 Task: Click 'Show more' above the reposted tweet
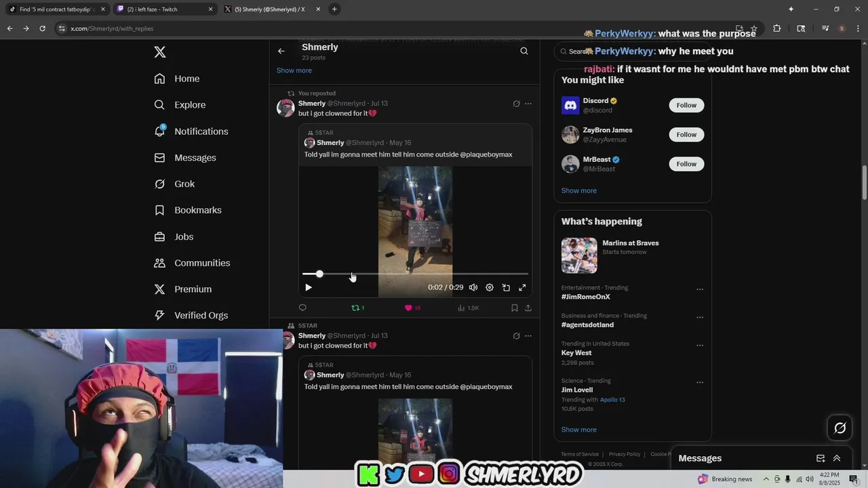(x=294, y=70)
